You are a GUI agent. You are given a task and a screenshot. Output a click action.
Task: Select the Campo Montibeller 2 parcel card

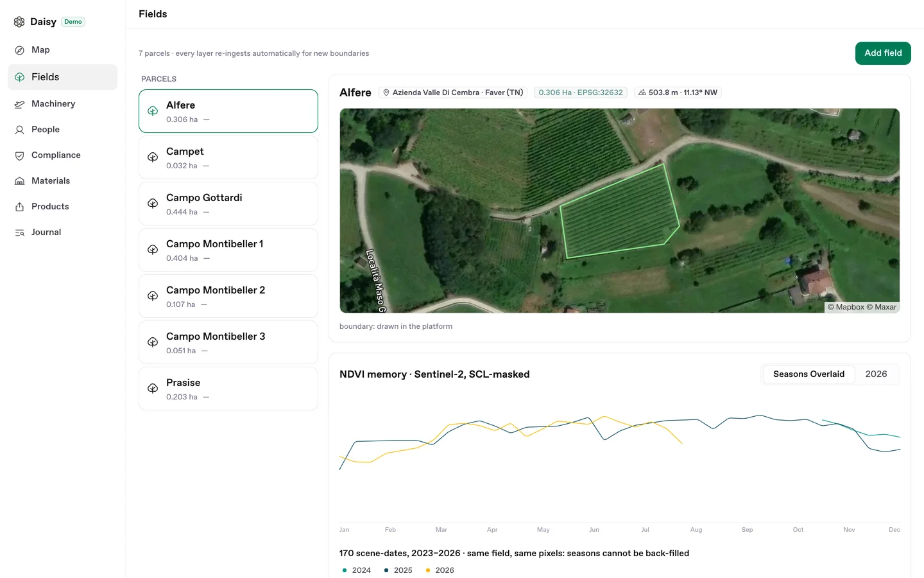(228, 296)
